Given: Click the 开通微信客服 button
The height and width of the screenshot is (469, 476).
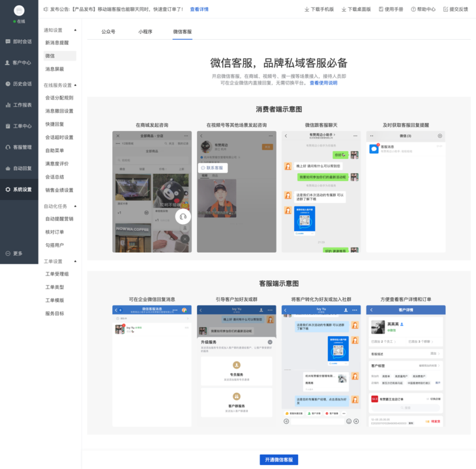Looking at the screenshot, I should (278, 460).
